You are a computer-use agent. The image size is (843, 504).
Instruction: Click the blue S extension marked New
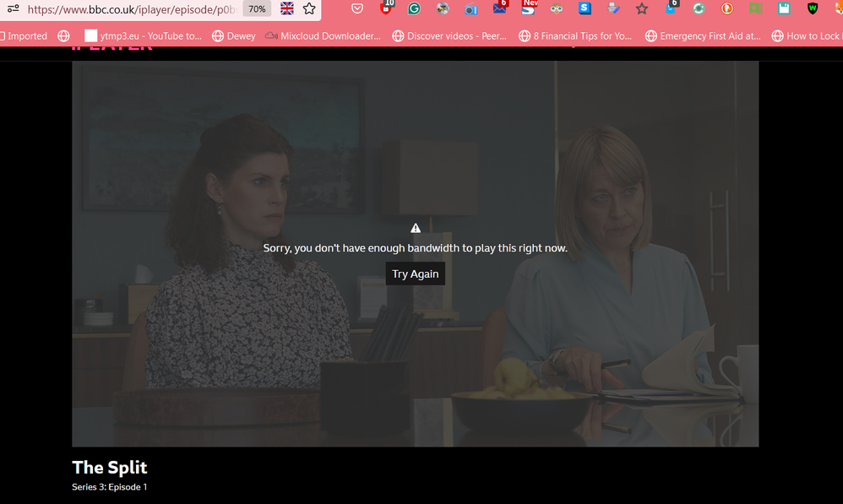(529, 8)
